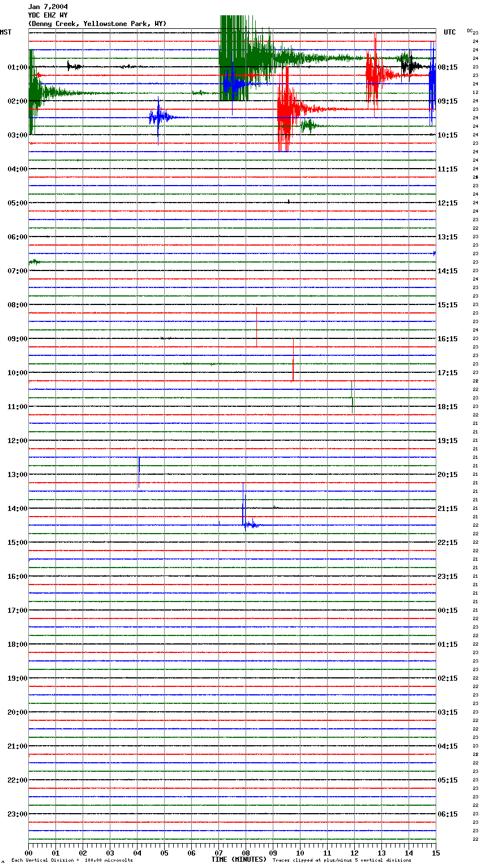Click the '09' minute axis tick label
The width and height of the screenshot is (481, 868).
point(273,853)
